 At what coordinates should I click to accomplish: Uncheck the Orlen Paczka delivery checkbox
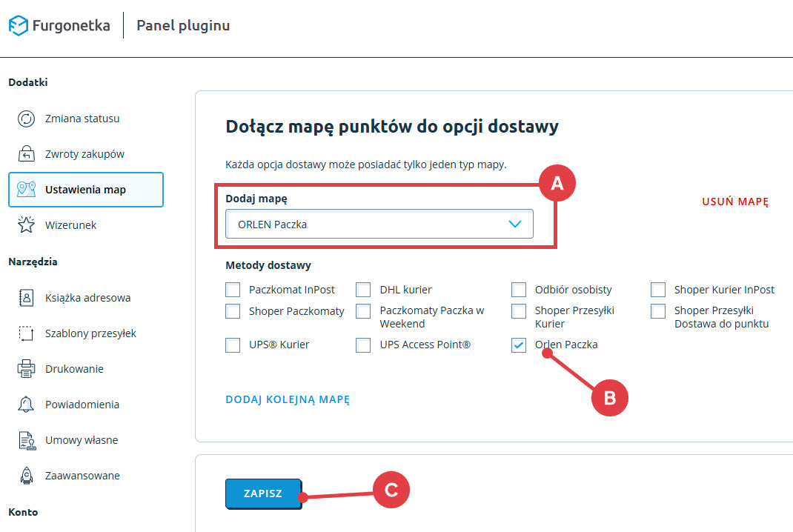(520, 345)
